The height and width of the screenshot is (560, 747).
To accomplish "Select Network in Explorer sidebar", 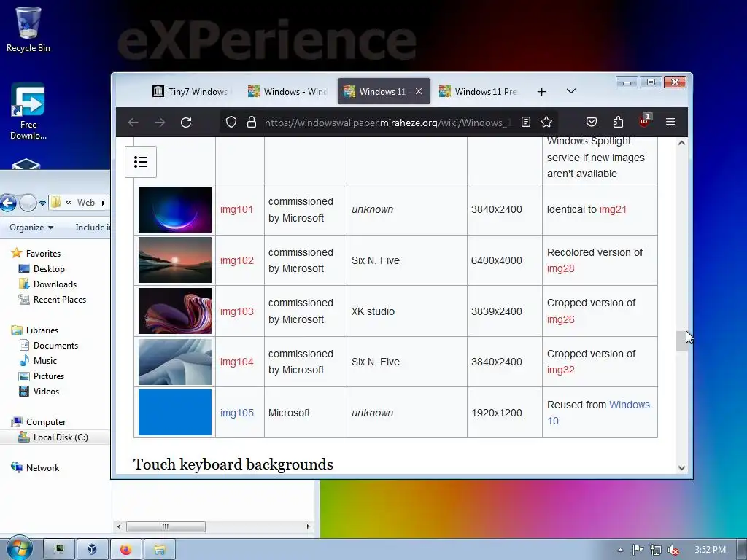I will (x=42, y=467).
